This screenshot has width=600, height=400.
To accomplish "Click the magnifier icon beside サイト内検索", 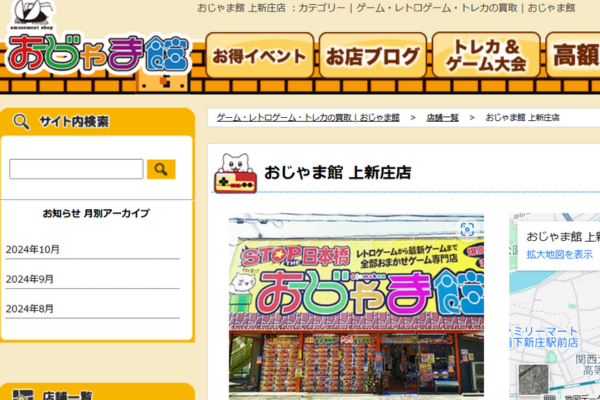I will point(21,122).
